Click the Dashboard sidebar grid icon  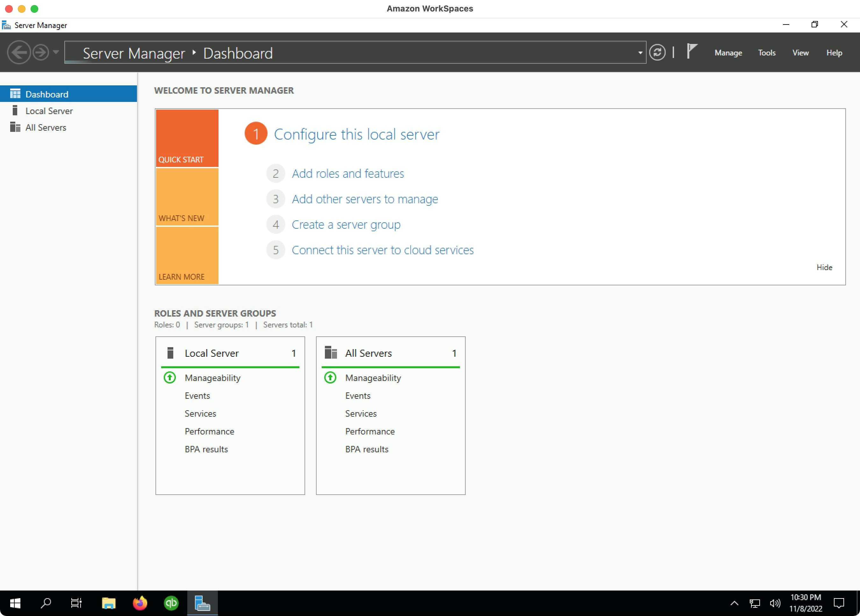tap(15, 94)
